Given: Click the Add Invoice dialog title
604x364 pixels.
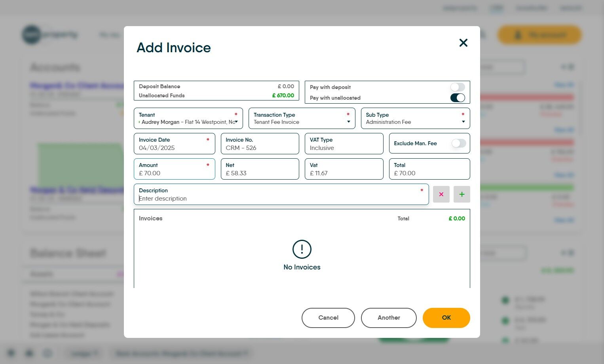Looking at the screenshot, I should [174, 47].
